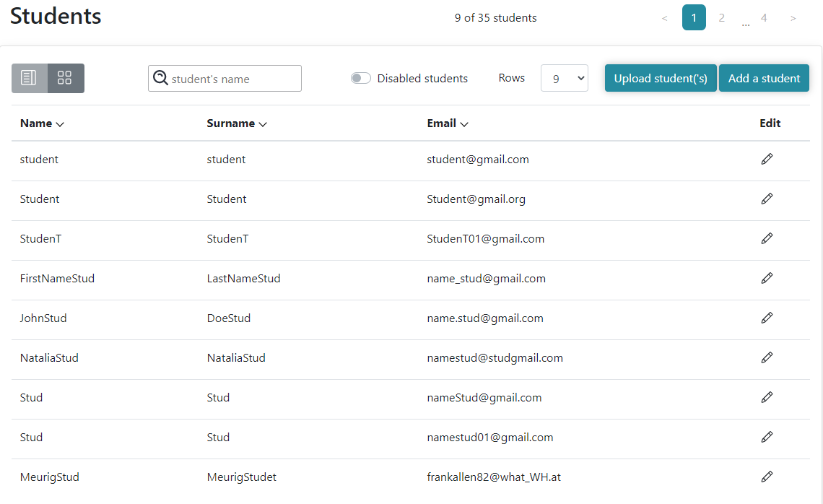Screen dimensions: 823x504
Task: Click the Edit column header
Action: pos(770,123)
